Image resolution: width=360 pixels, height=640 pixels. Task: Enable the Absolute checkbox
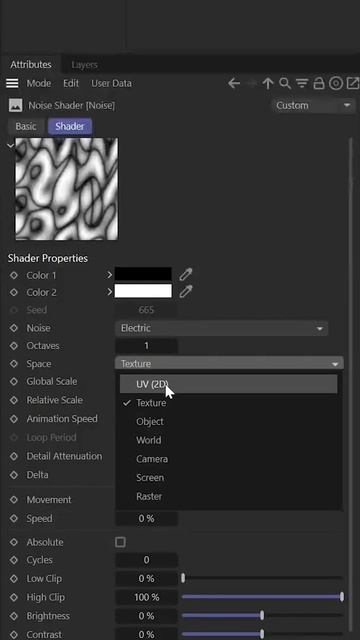click(120, 542)
